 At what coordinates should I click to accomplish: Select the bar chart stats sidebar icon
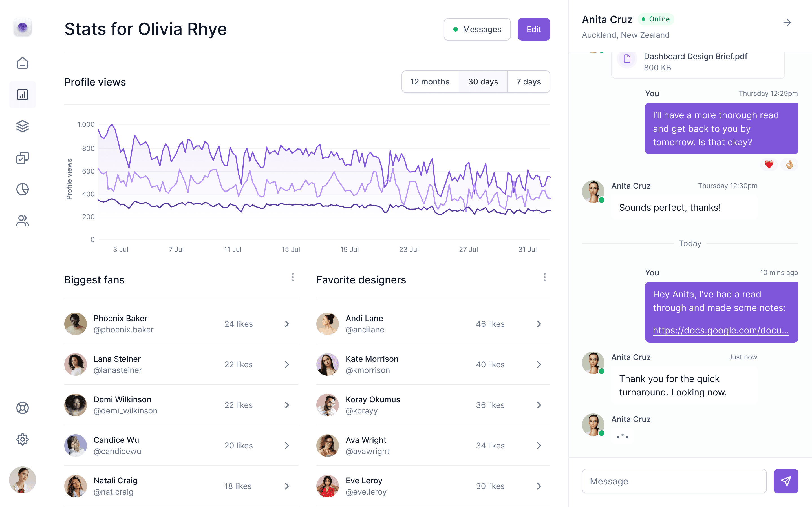pyautogui.click(x=23, y=95)
